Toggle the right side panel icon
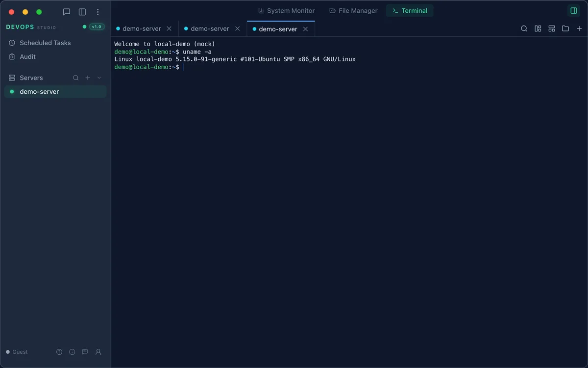The width and height of the screenshot is (588, 368). tap(574, 11)
